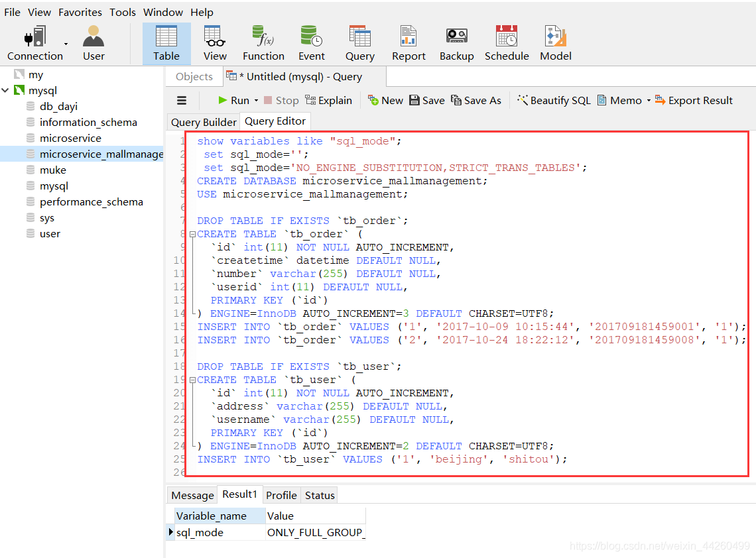Create a New query
The height and width of the screenshot is (558, 756).
(385, 100)
